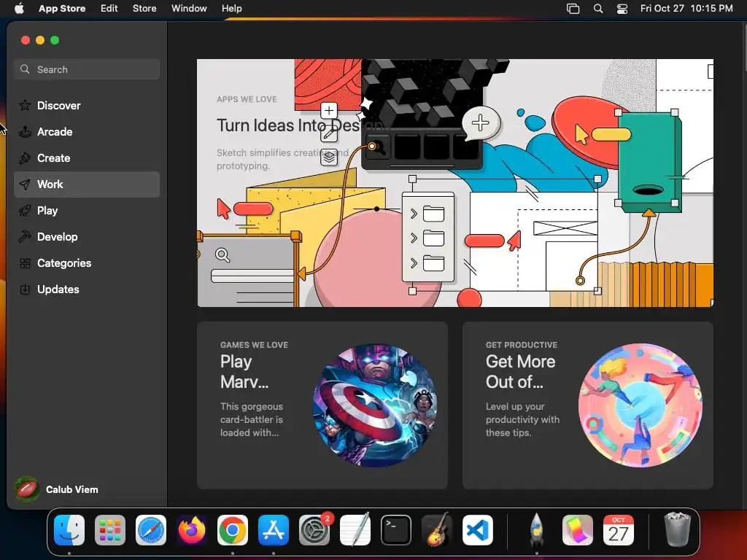Open the App Store menu
Viewport: 747px width, 560px height.
click(62, 9)
